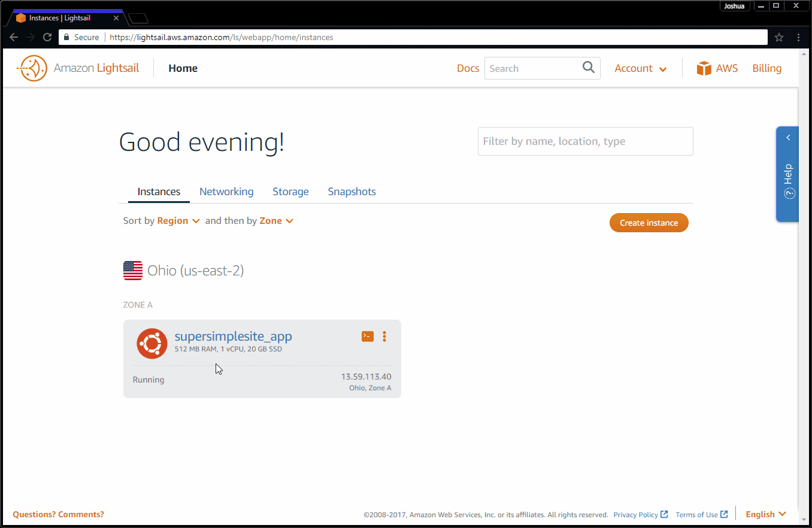Bookmark this page with the star icon

click(x=779, y=37)
